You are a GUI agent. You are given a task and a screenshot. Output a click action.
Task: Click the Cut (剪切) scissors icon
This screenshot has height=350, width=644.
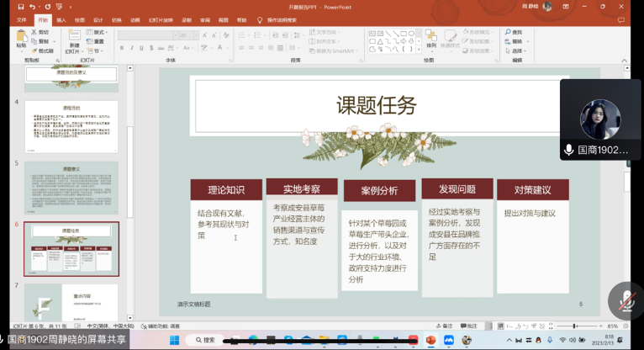[x=35, y=32]
